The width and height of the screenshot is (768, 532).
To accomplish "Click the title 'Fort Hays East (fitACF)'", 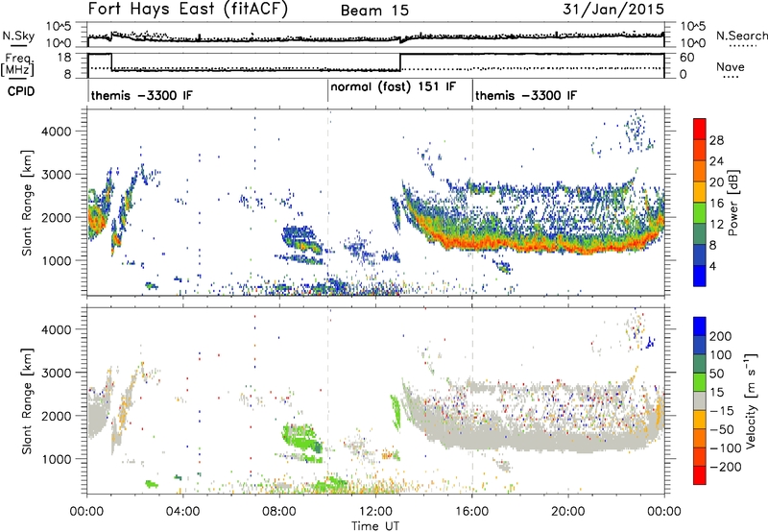I will click(x=188, y=9).
